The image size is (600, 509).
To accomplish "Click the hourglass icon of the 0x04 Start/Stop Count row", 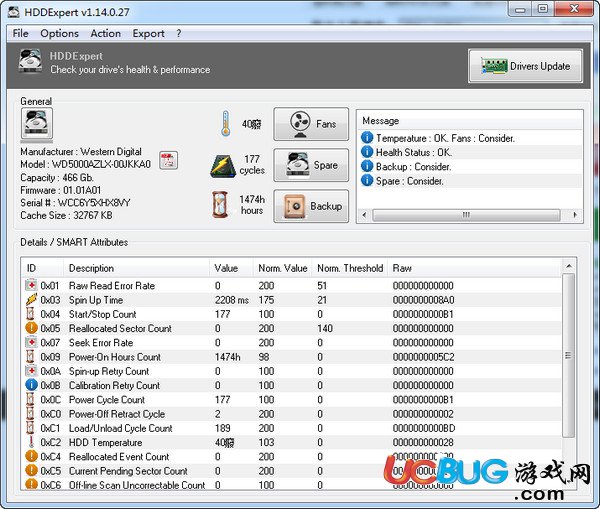I will (x=30, y=314).
